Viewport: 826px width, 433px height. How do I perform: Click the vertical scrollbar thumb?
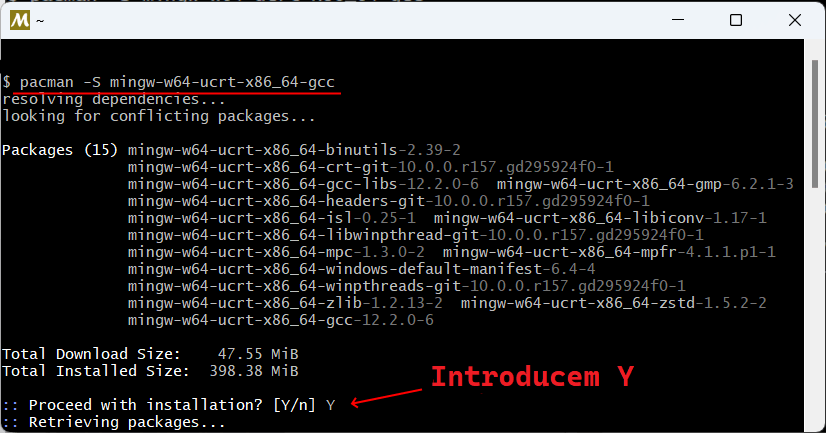815,122
